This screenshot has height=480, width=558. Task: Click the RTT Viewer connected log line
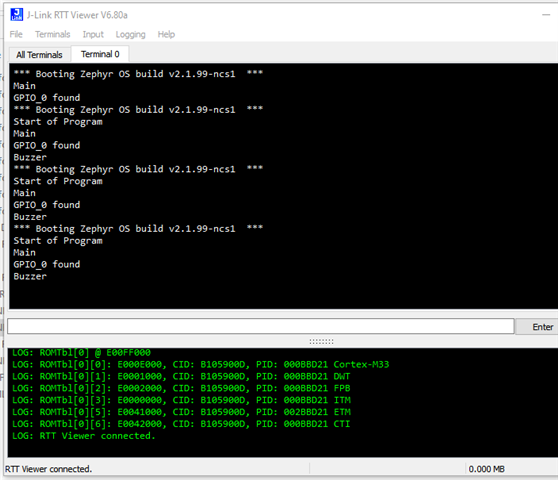point(84,436)
